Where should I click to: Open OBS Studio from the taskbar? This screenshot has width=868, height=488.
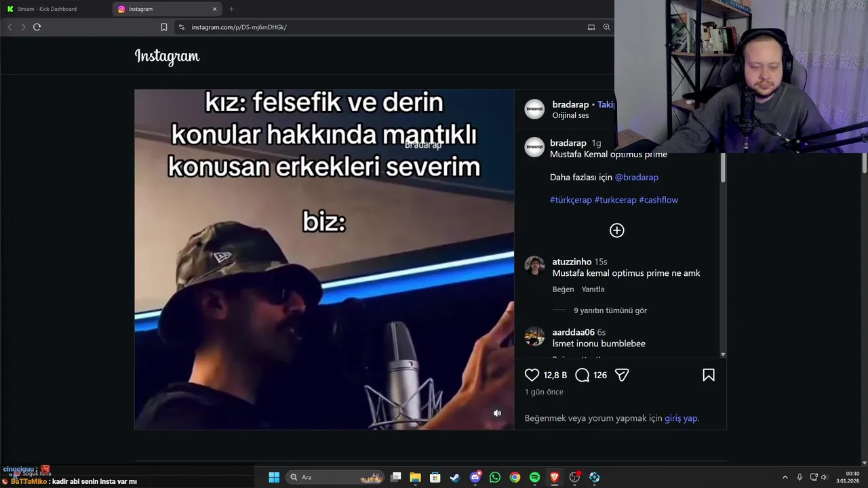pyautogui.click(x=574, y=477)
